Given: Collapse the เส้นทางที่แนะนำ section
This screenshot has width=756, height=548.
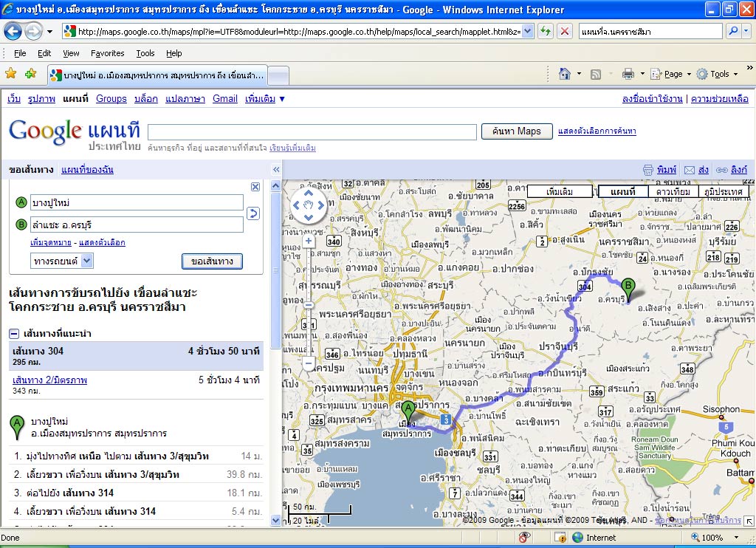Looking at the screenshot, I should coord(14,333).
